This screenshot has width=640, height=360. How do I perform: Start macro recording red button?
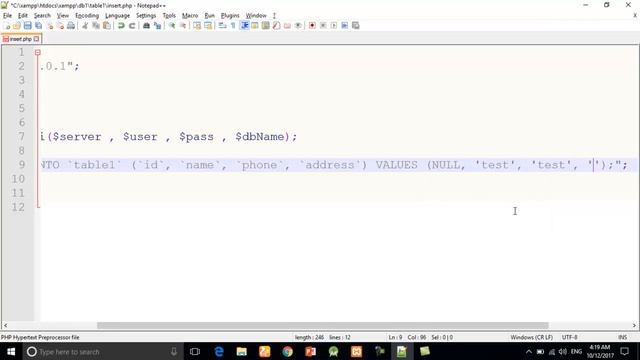312,26
